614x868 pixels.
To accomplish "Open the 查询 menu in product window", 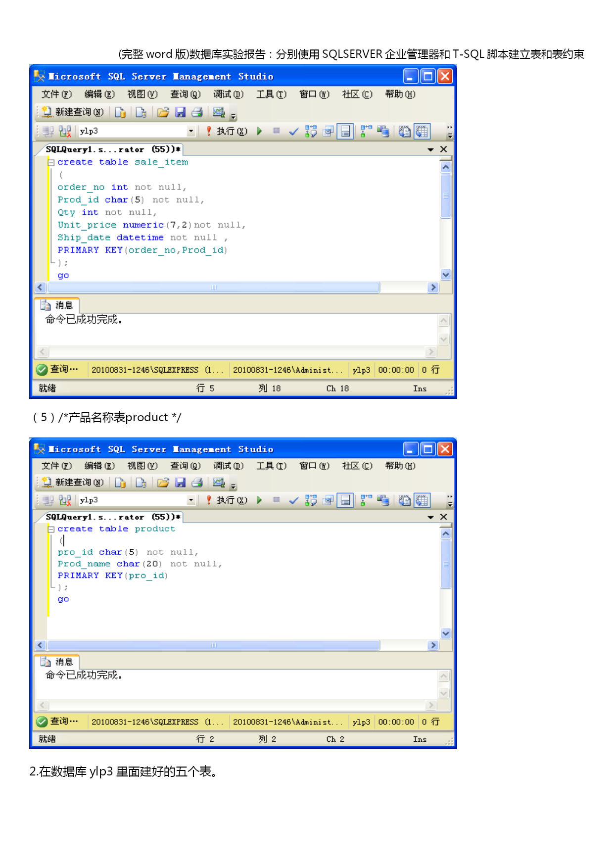I will pyautogui.click(x=186, y=466).
